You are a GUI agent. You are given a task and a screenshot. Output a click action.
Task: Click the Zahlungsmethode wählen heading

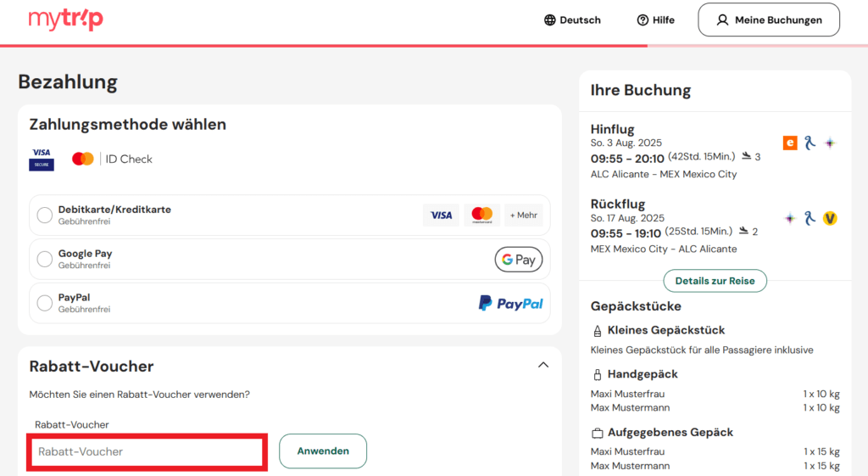pos(128,124)
